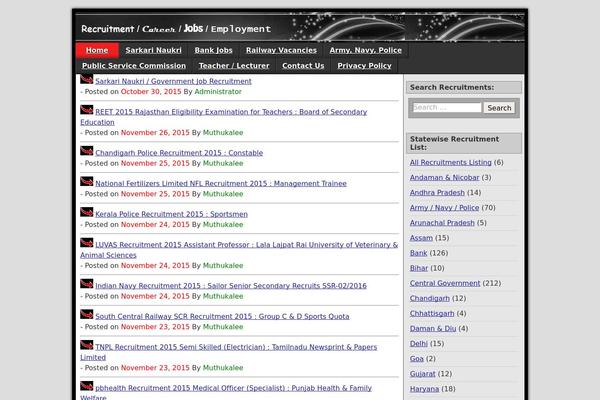Open the Army / Navy / Police category link
Viewport: 600px width, 400px height.
(444, 207)
